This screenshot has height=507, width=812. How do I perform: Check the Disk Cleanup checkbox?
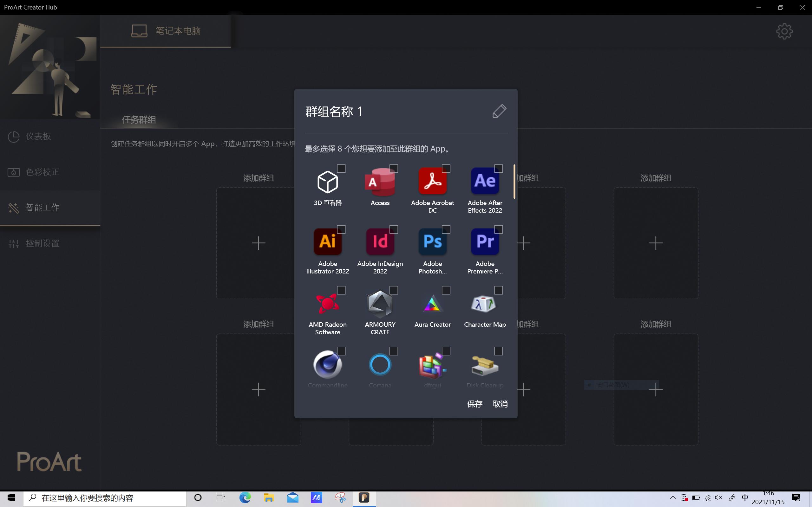499,351
